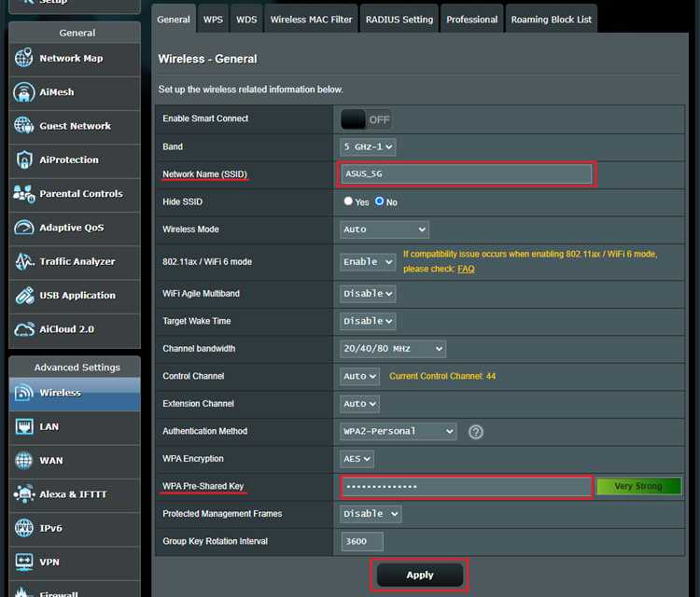Viewport: 700px width, 597px height.
Task: Toggle the Enable Smart Connect switch
Action: [366, 119]
